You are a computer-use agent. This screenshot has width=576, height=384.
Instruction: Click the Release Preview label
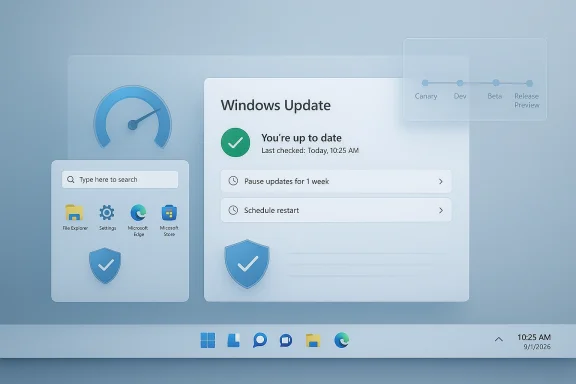(x=527, y=100)
